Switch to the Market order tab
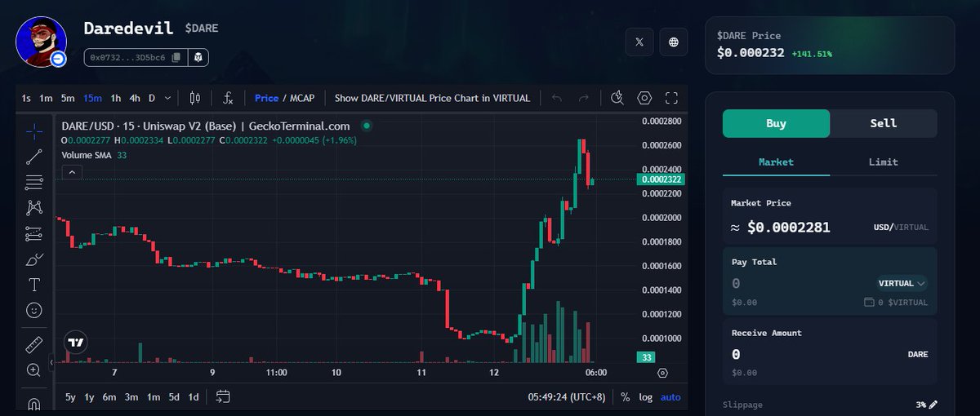 coord(776,162)
